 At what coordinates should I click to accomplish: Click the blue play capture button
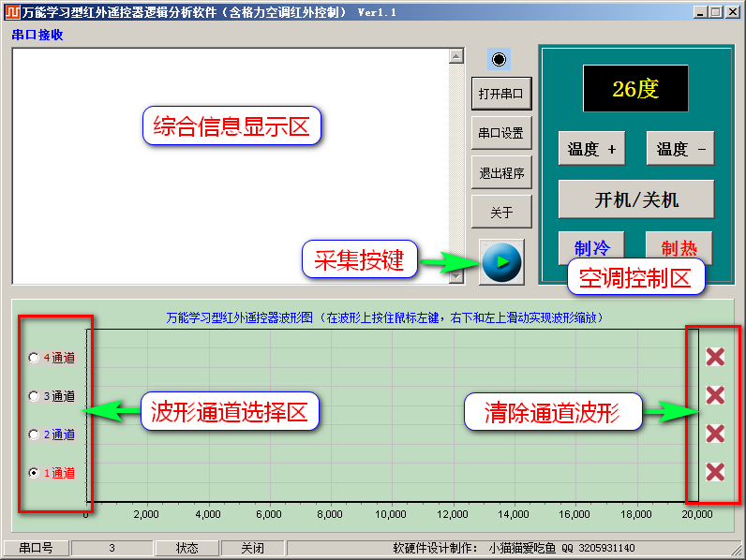[x=501, y=262]
